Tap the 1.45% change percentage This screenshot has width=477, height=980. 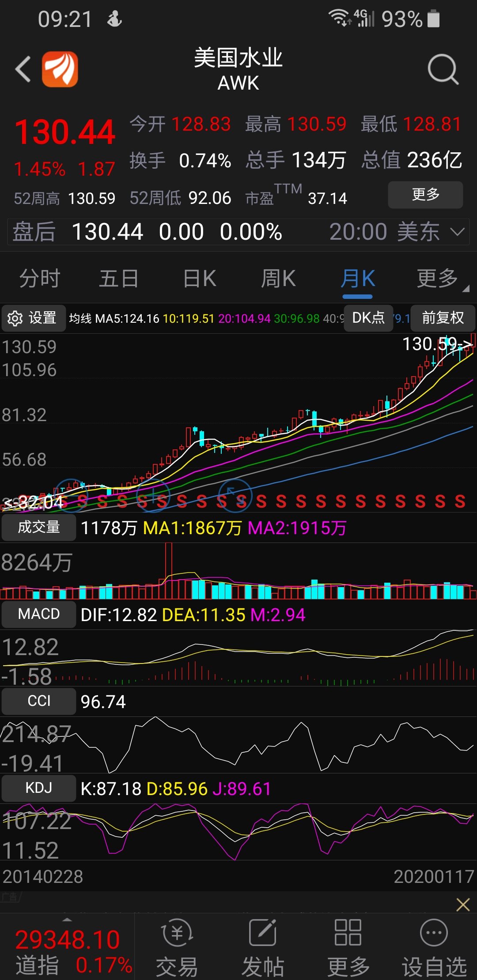pos(40,169)
